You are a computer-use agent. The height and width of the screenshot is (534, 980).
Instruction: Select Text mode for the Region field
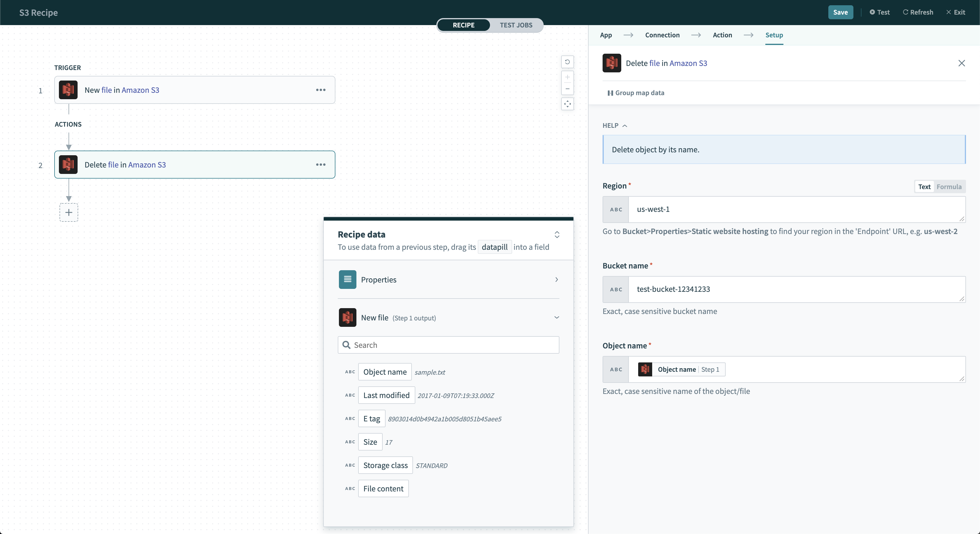924,186
